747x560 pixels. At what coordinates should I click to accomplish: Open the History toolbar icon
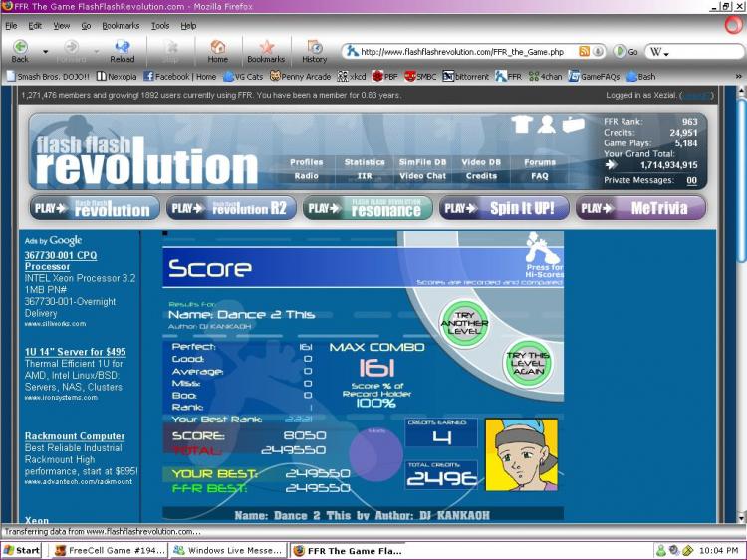tap(315, 47)
